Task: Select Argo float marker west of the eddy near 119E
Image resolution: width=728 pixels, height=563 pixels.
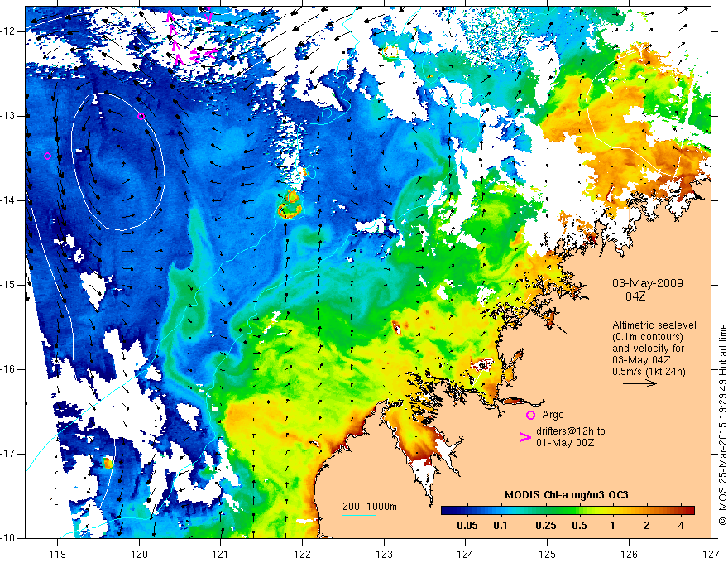Action: pyautogui.click(x=47, y=156)
